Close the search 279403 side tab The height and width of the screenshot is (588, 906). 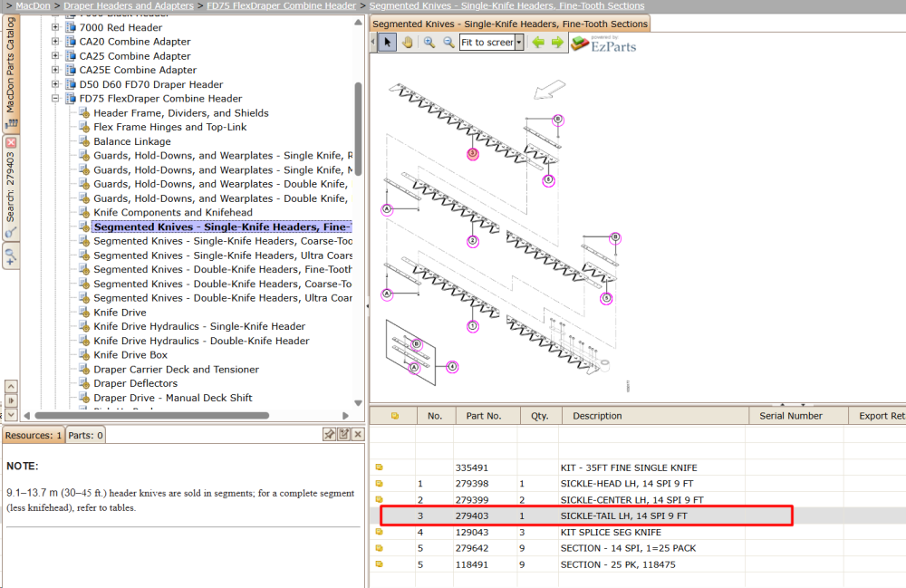click(11, 142)
